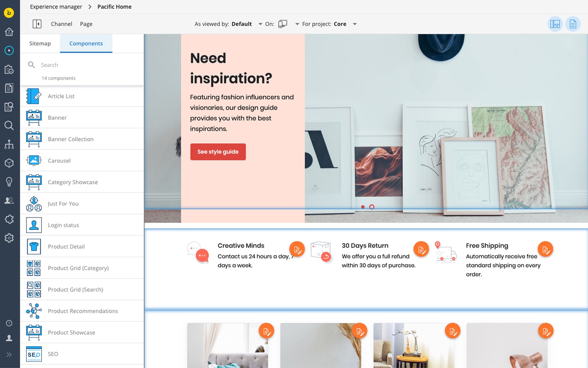Screen dimensions: 588x368
Task: Open the Home icon in left sidebar
Action: point(9,32)
